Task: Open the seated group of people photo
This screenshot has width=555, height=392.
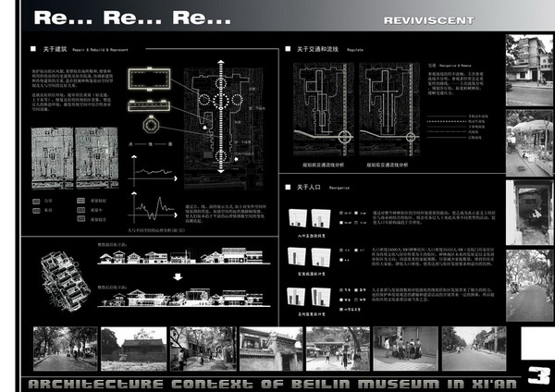Action: [x=406, y=349]
